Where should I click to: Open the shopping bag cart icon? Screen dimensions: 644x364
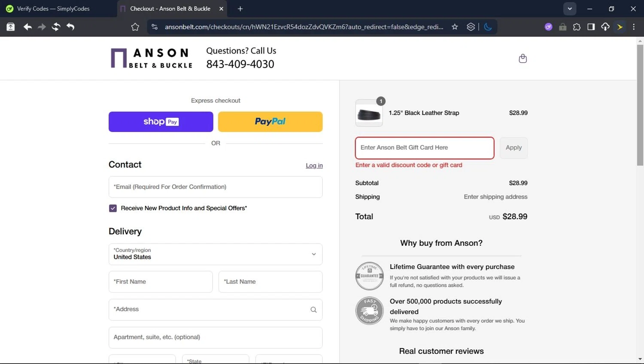[522, 58]
